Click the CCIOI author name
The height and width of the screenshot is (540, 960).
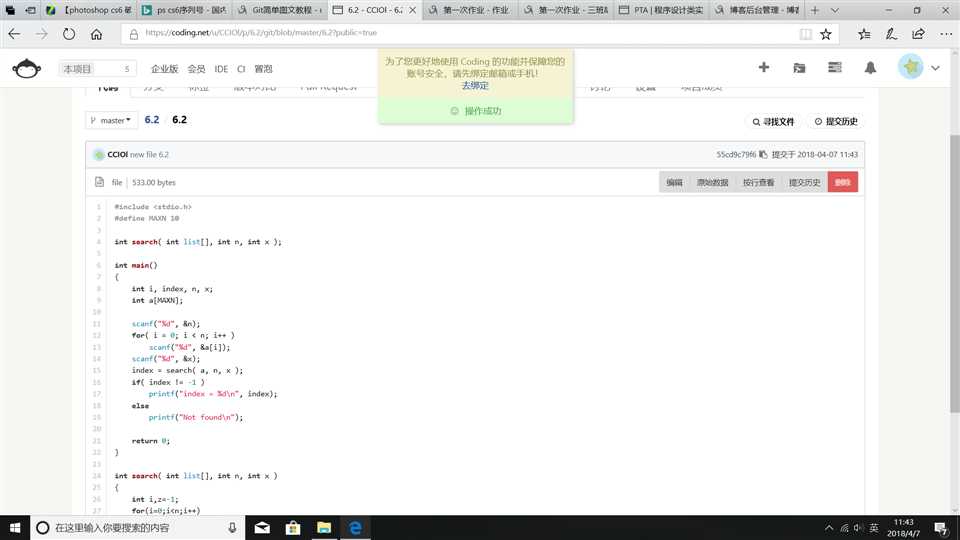[x=117, y=155]
